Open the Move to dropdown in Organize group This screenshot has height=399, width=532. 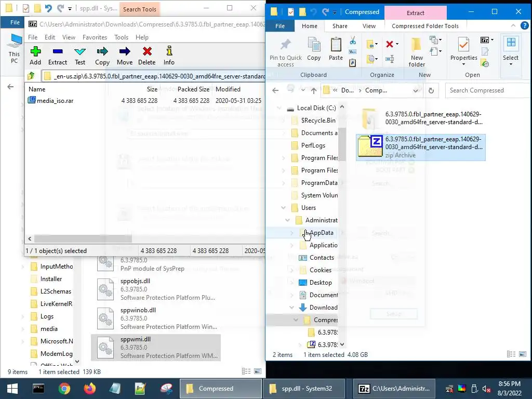pyautogui.click(x=377, y=44)
